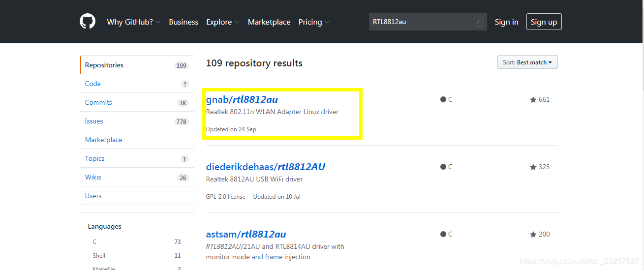The image size is (644, 270).
Task: Click the Sign up button
Action: [x=544, y=22]
